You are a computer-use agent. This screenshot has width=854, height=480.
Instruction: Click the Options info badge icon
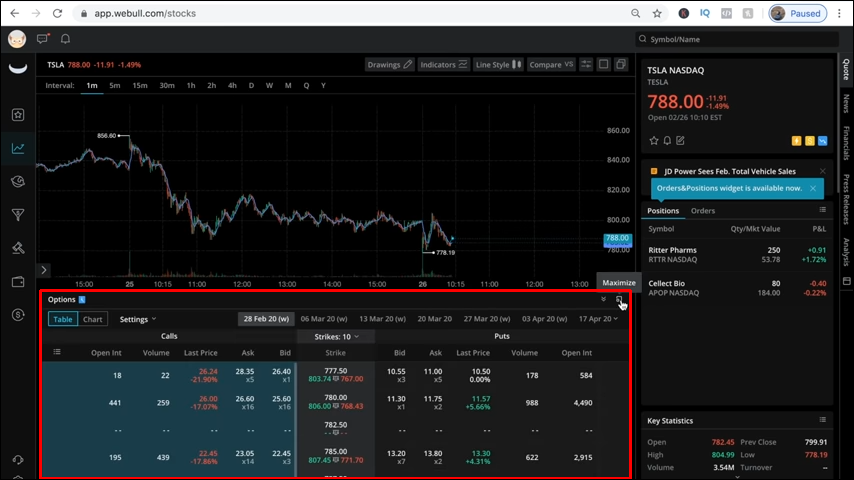coord(82,300)
